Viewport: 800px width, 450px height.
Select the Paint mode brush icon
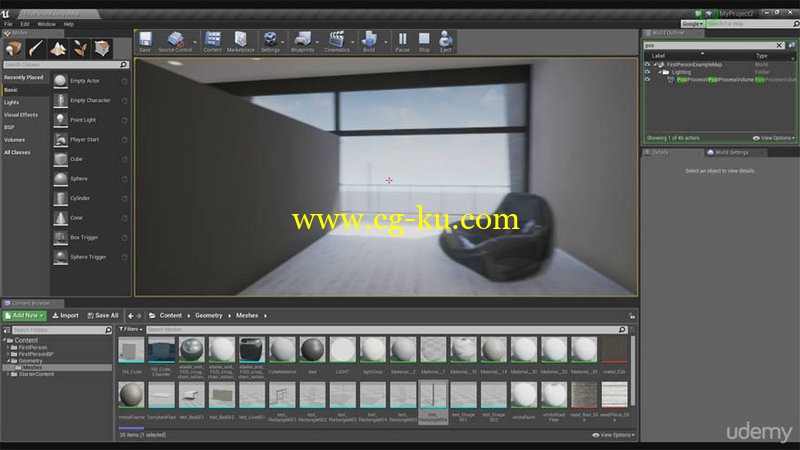point(36,49)
